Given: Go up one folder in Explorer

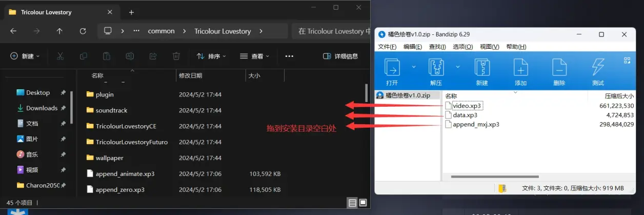Looking at the screenshot, I should (x=59, y=31).
